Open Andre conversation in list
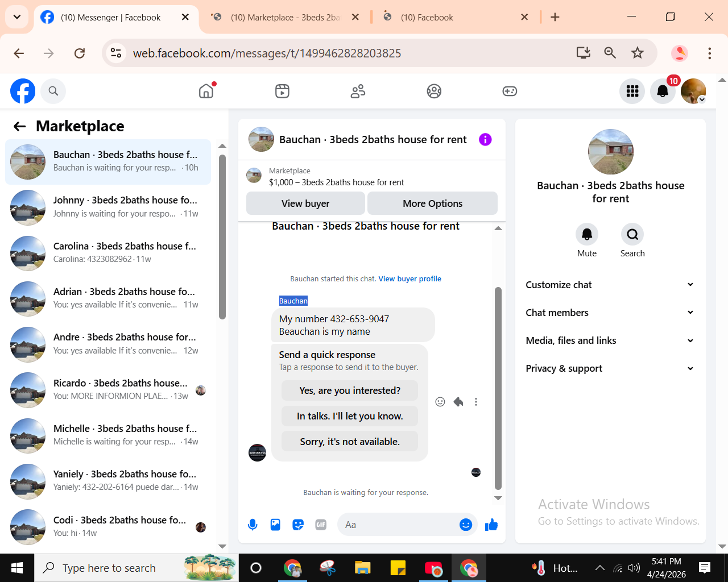This screenshot has height=582, width=728. click(x=108, y=344)
